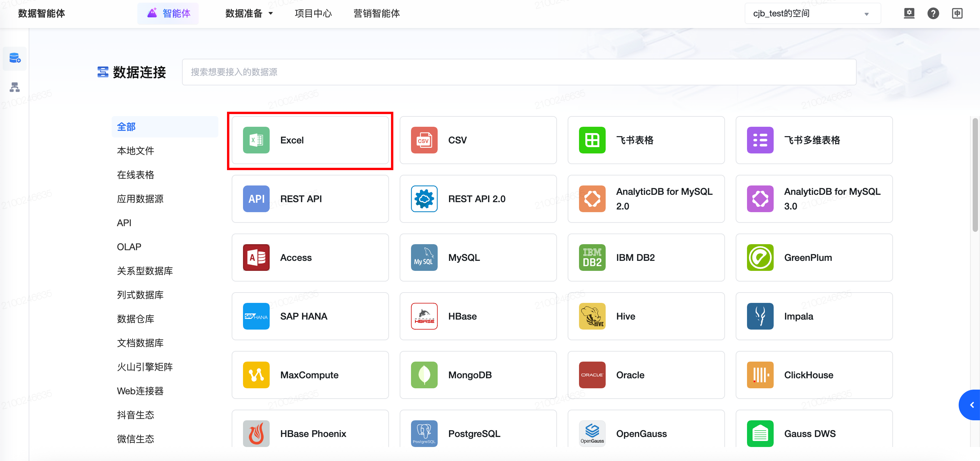Filter by Web连接器 category
Screen dimensions: 980x461
[140, 391]
